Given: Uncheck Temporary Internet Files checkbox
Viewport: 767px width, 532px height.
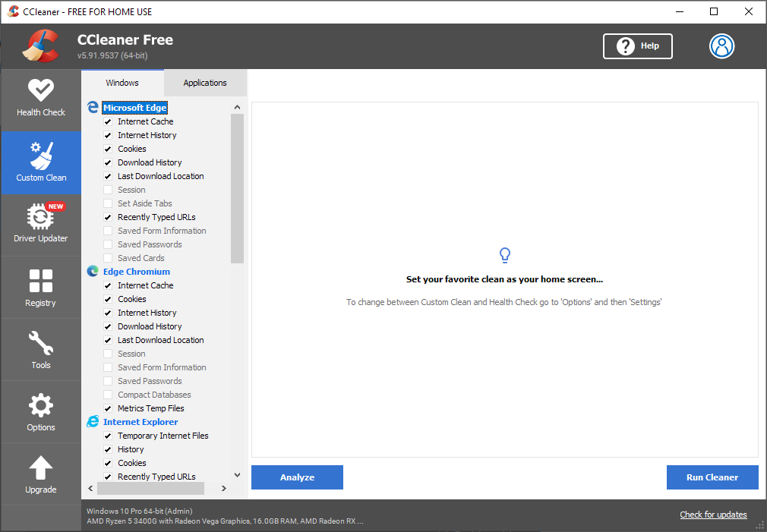Looking at the screenshot, I should [x=108, y=436].
